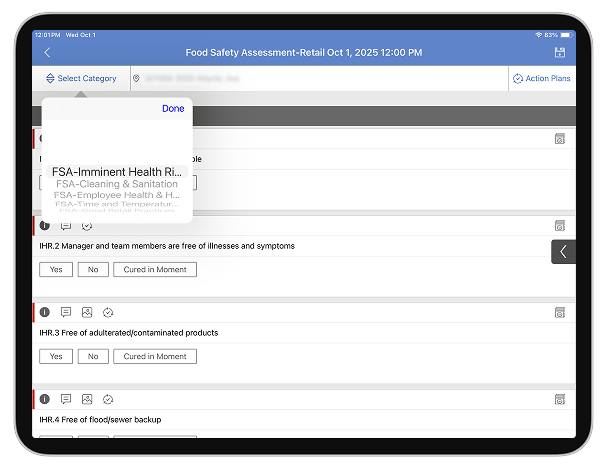Tap the photo icon for IHR.3
607x470 pixels.
pos(87,312)
